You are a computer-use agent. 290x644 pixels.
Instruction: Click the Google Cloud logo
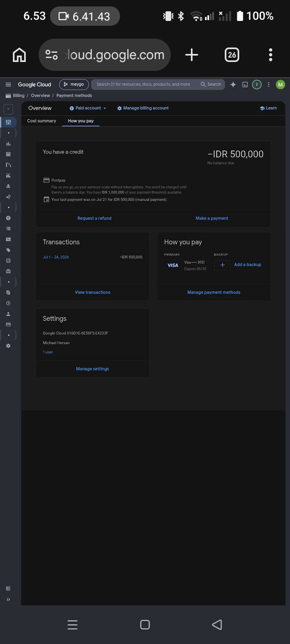point(34,85)
